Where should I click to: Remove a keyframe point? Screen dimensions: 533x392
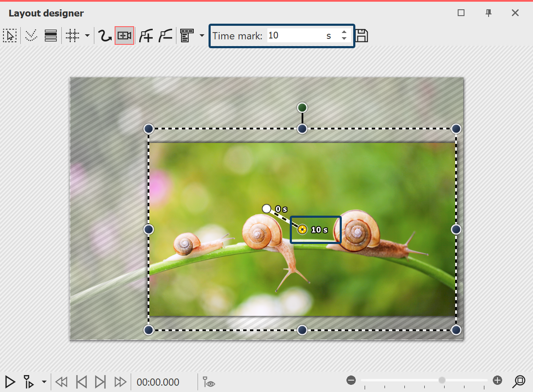(165, 36)
